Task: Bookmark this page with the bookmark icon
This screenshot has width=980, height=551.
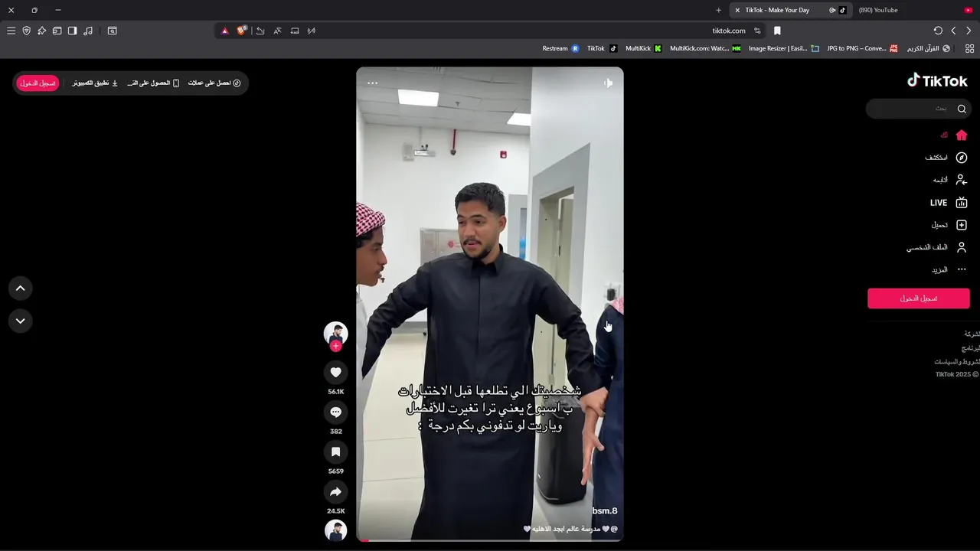Action: [x=777, y=31]
